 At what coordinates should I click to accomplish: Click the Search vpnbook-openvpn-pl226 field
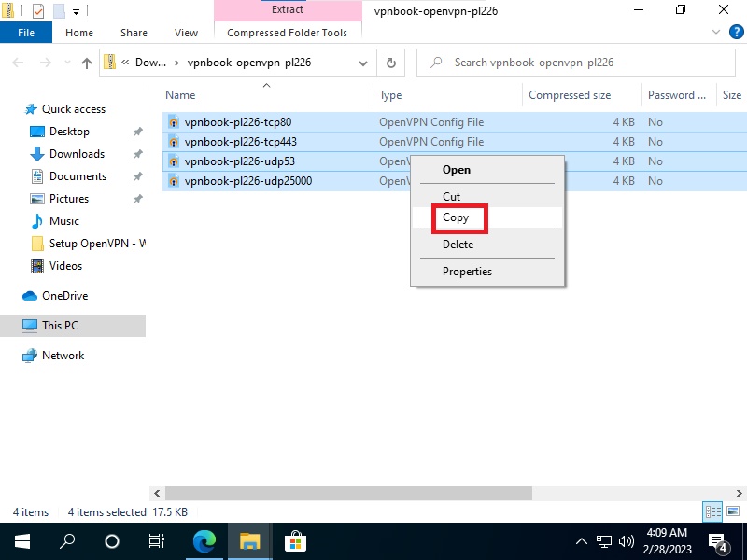click(x=579, y=63)
